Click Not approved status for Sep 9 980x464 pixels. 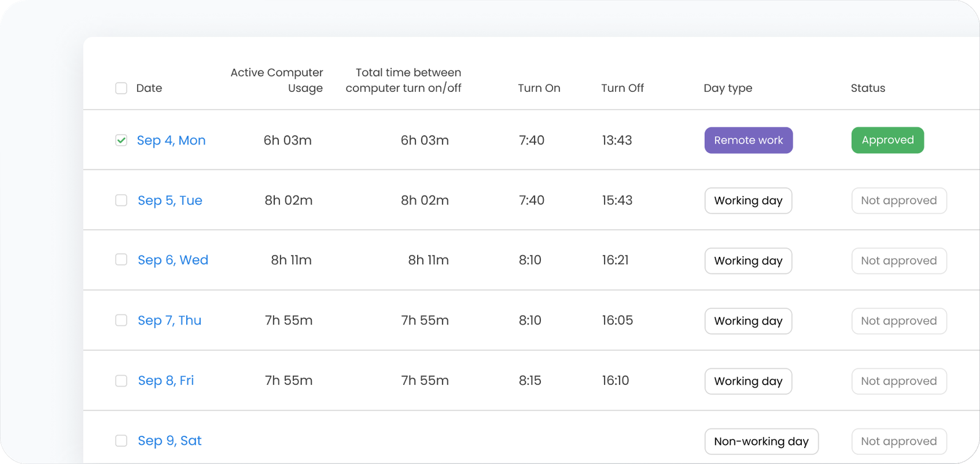[899, 441]
